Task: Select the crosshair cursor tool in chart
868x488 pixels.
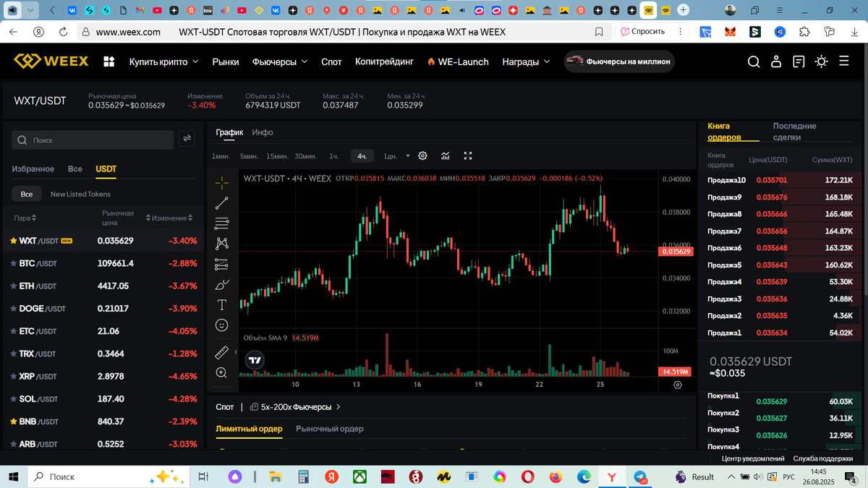Action: coord(222,182)
